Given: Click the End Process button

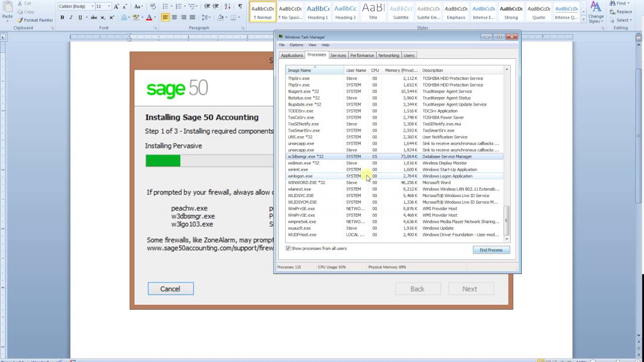Looking at the screenshot, I should [491, 250].
